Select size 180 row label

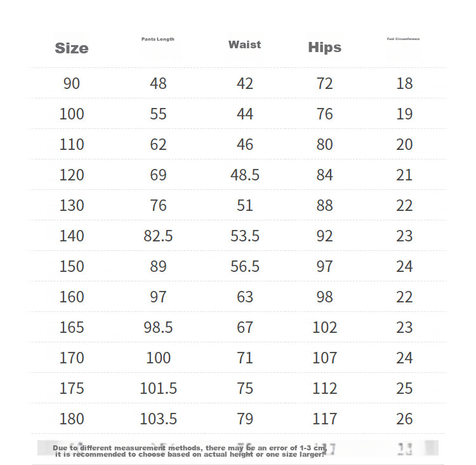click(x=72, y=419)
